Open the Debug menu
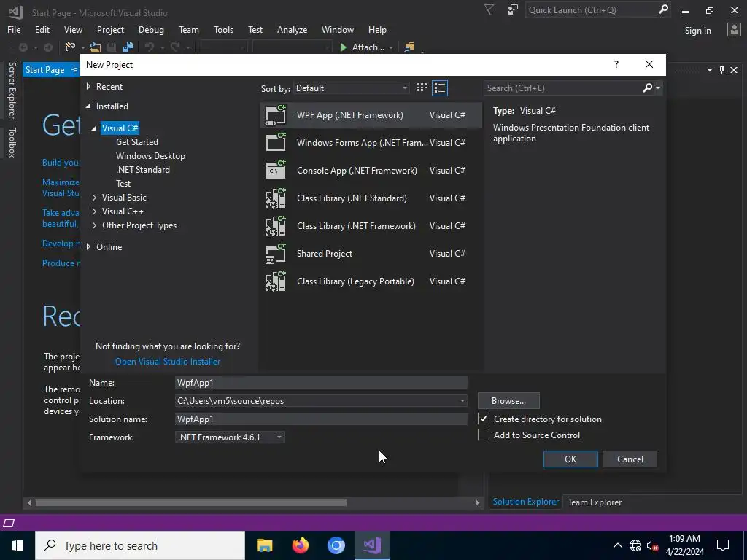Viewport: 747px width, 560px height. 151,29
